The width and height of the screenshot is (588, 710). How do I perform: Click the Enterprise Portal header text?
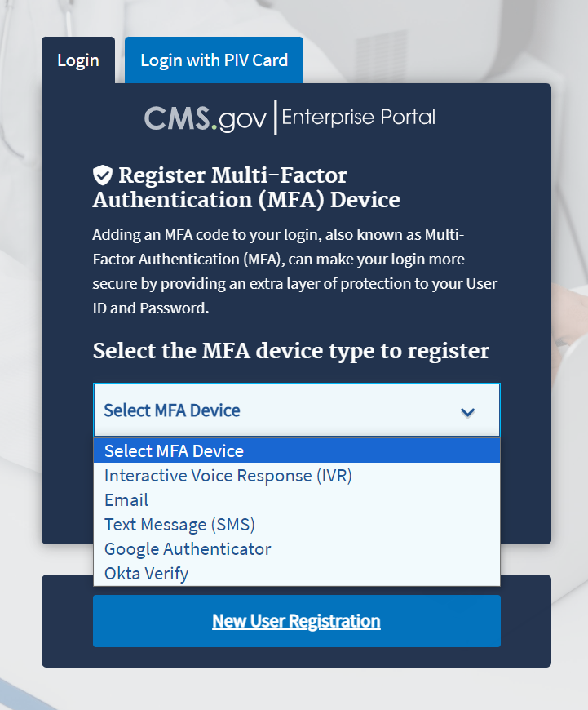[358, 118]
